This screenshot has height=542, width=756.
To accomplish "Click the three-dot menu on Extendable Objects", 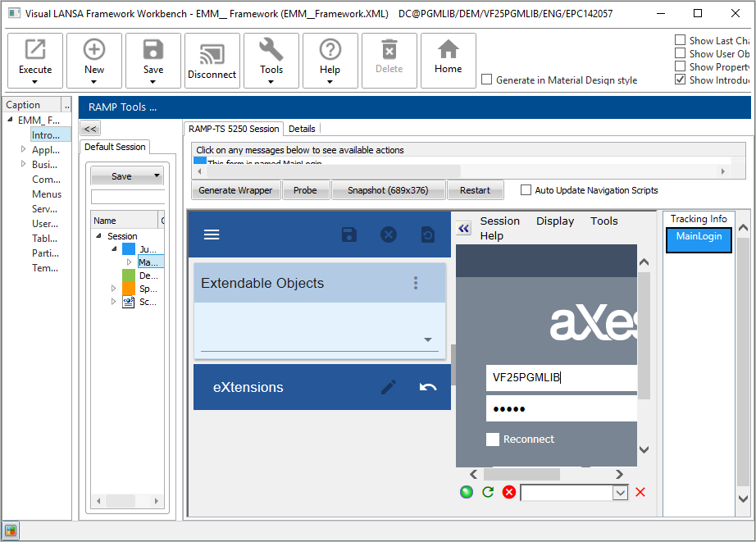I will 416,283.
